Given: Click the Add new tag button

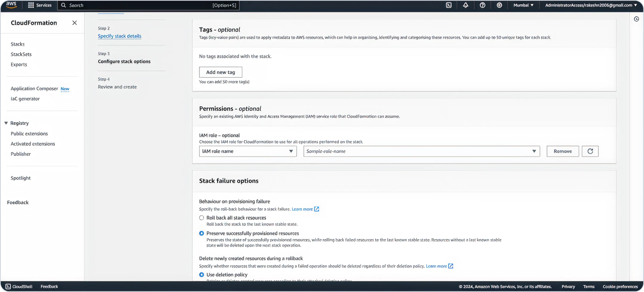Looking at the screenshot, I should point(221,72).
